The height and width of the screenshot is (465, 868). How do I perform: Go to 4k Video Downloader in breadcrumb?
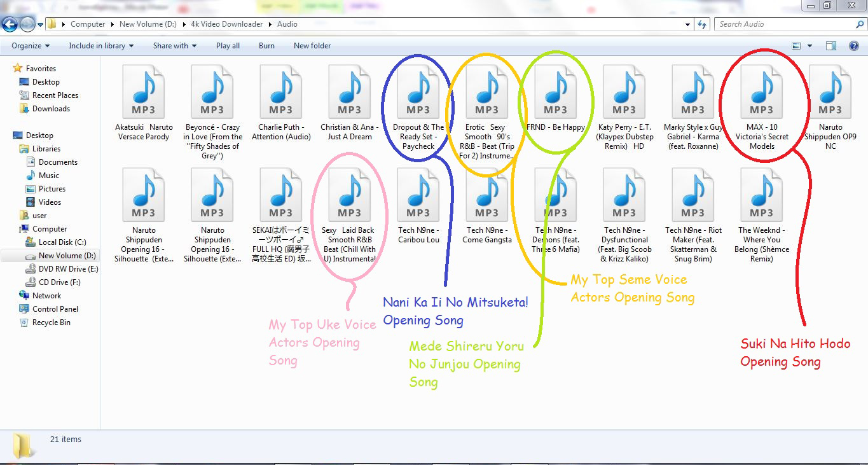[x=227, y=24]
